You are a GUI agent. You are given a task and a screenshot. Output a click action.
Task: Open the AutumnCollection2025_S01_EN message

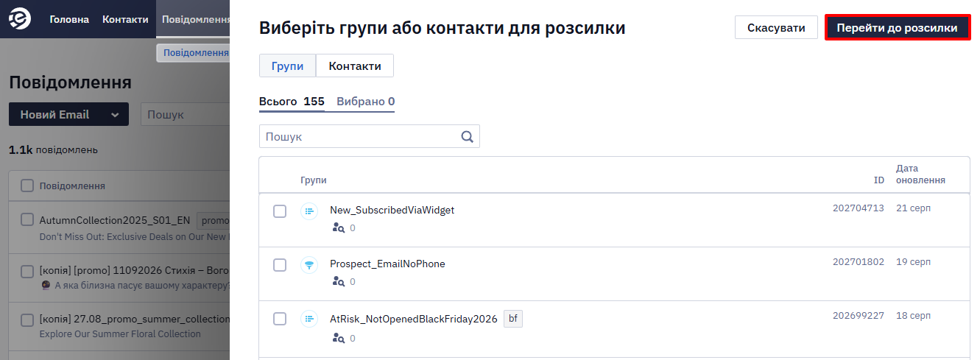tap(115, 220)
